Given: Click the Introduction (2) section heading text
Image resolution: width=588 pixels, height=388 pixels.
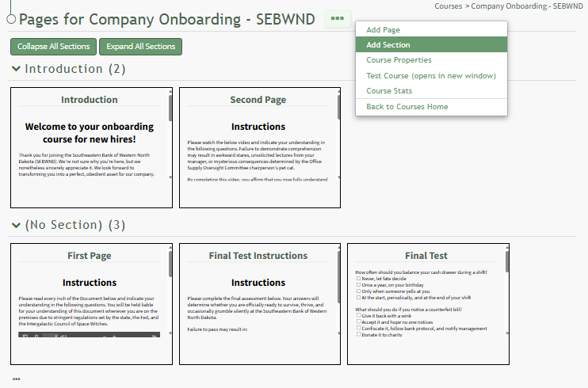Looking at the screenshot, I should (x=75, y=69).
